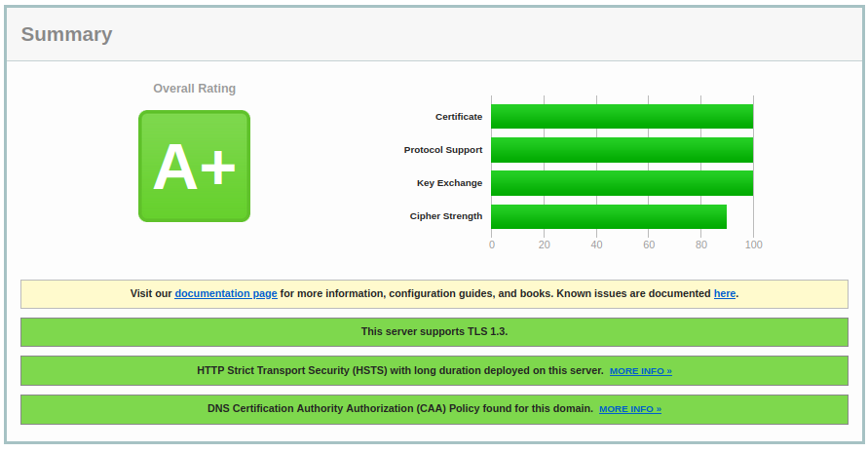Click the HSTS long duration banner text

coord(400,371)
